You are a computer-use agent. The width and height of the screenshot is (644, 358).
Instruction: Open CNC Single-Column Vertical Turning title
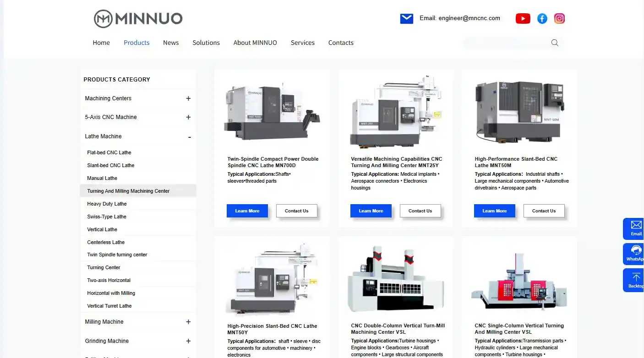pos(519,329)
